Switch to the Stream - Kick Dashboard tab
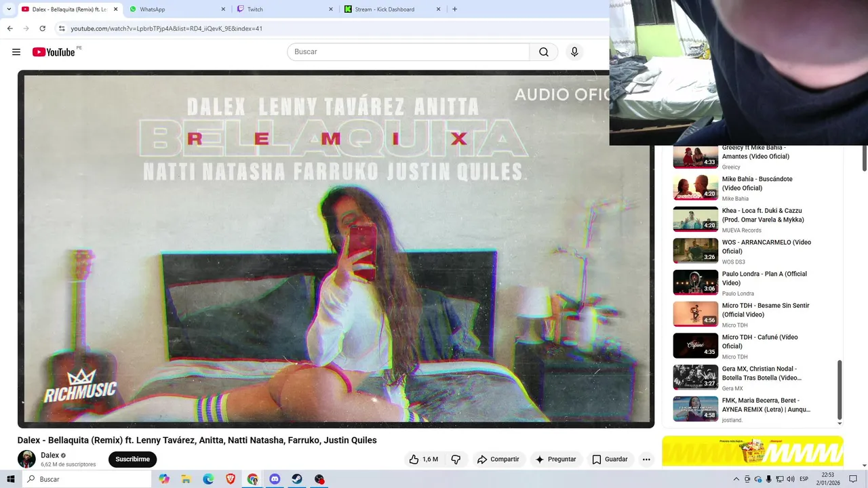Screen dimensions: 868x488 (x=392, y=9)
